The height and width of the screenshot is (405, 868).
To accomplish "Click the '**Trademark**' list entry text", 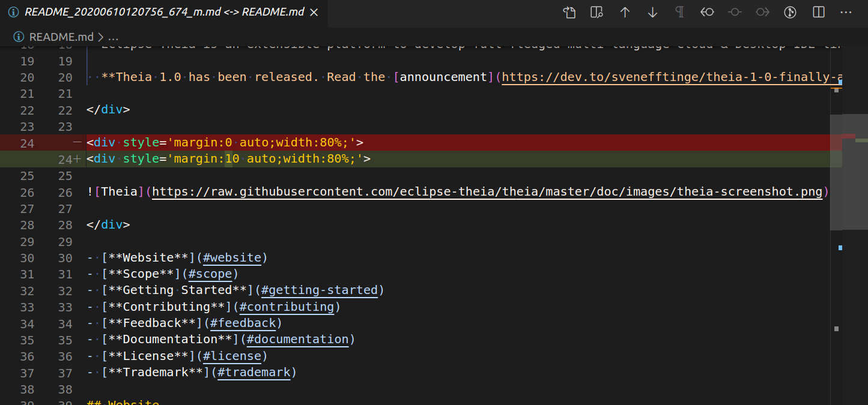I will pos(156,372).
